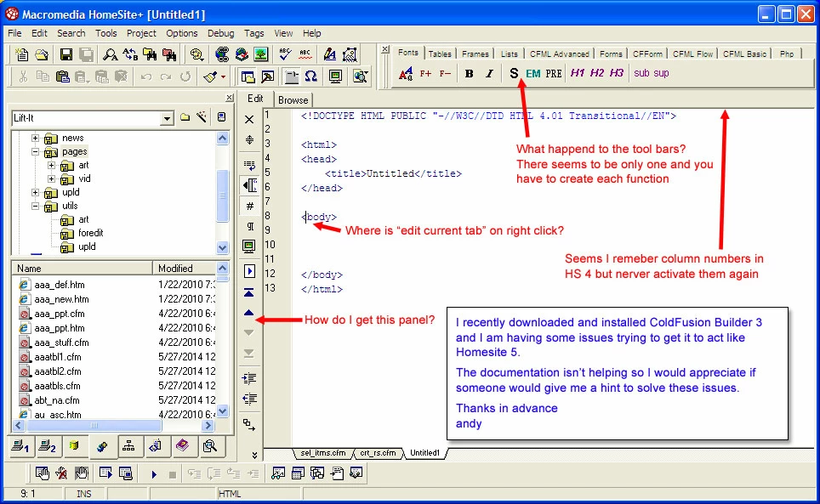Open the Tools menu
This screenshot has height=504, width=820.
pos(106,33)
